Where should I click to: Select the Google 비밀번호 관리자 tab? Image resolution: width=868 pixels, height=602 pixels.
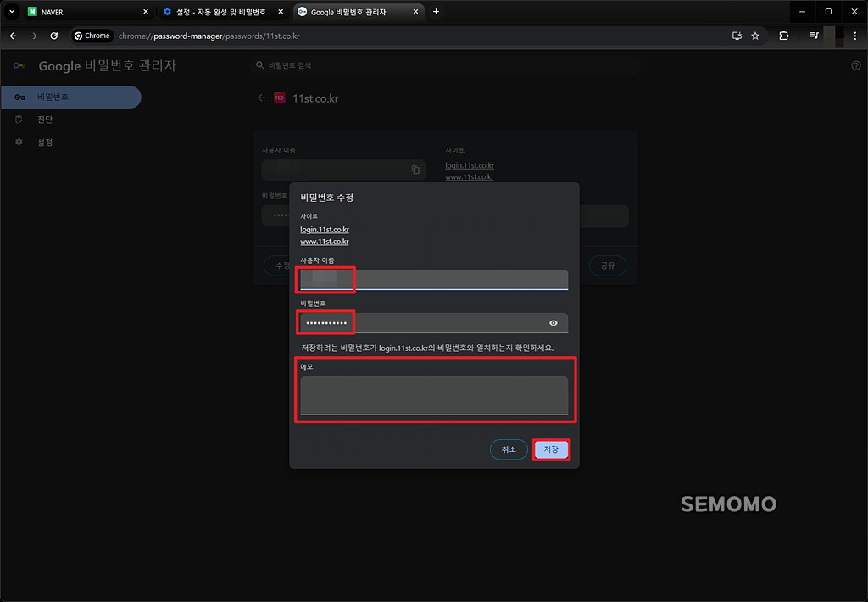359,12
